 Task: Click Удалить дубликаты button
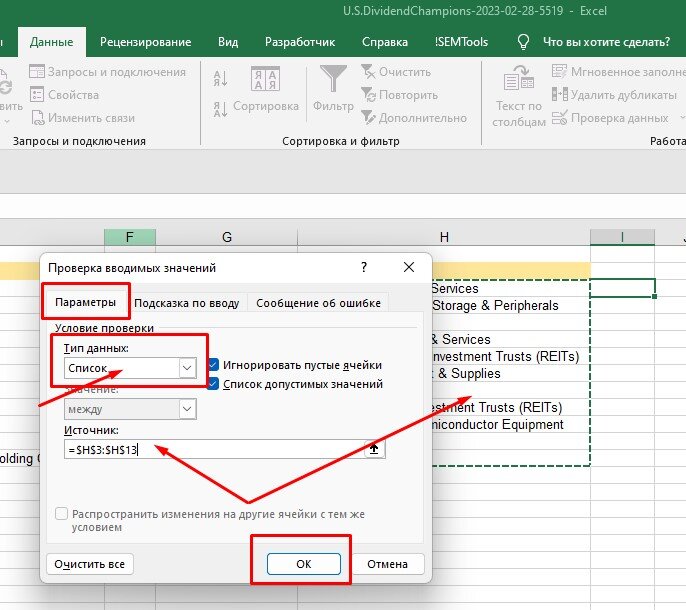(615, 95)
